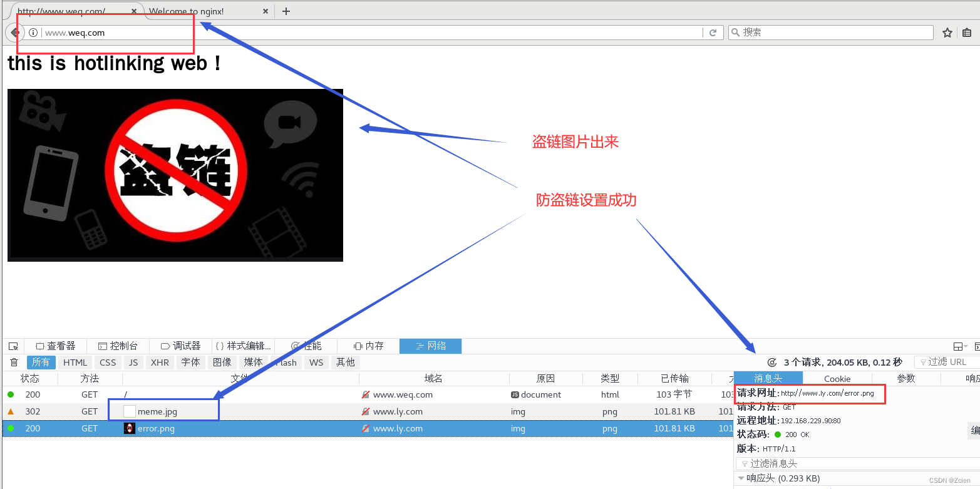Open the bookmarks list icon next to star
Image resolution: width=980 pixels, height=489 pixels.
point(967,33)
